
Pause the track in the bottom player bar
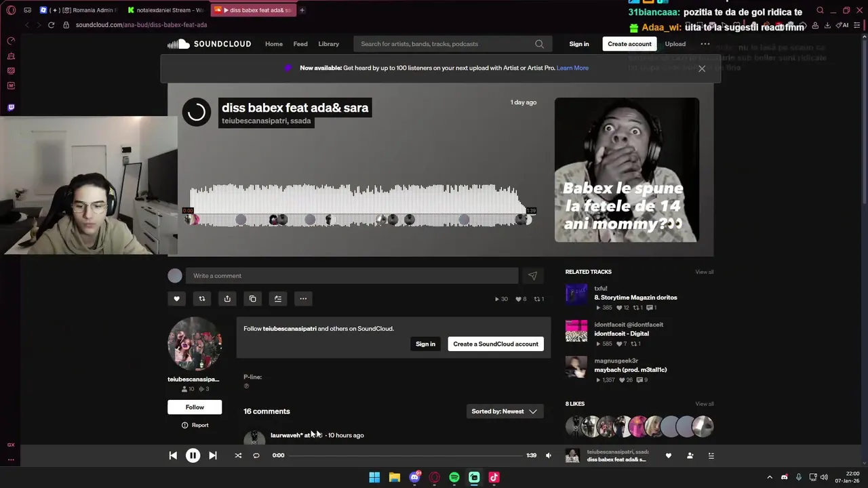click(x=193, y=455)
